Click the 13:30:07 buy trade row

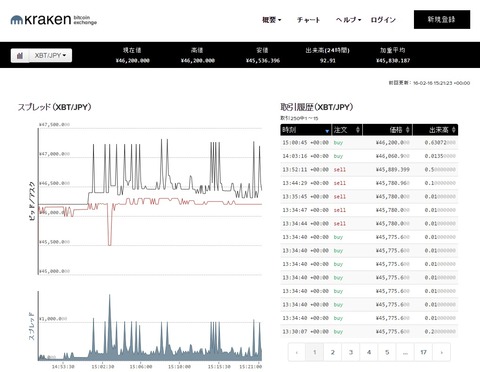[369, 332]
